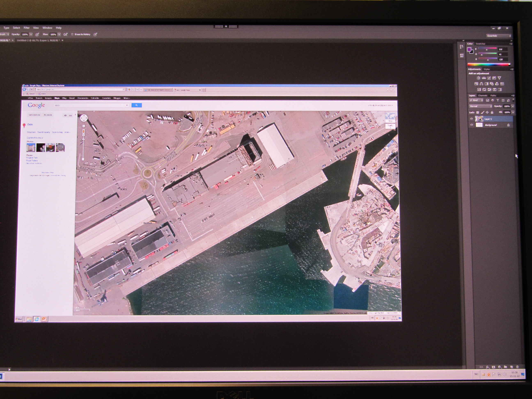This screenshot has width=532, height=399.
Task: Toggle tablet pressure for opacity
Action: 37,35
